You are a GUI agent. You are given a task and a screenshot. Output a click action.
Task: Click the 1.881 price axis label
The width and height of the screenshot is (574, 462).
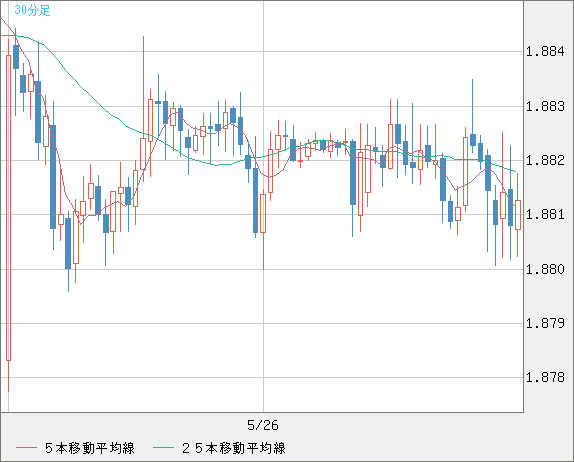click(545, 215)
